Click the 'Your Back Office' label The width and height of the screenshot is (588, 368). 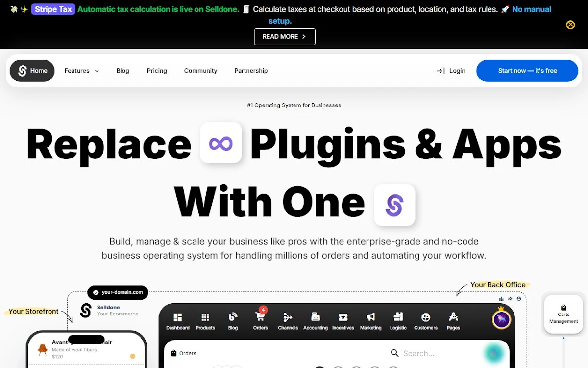click(x=498, y=285)
